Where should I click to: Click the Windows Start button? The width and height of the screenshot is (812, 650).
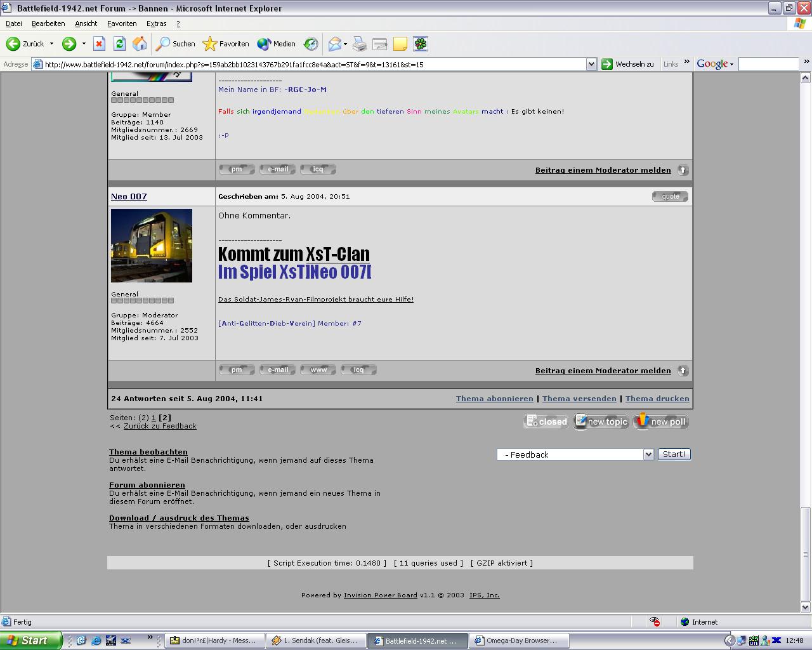pyautogui.click(x=30, y=640)
